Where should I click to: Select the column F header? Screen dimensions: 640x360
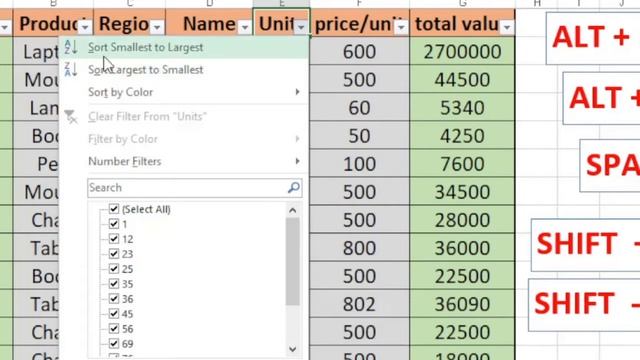tap(359, 4)
